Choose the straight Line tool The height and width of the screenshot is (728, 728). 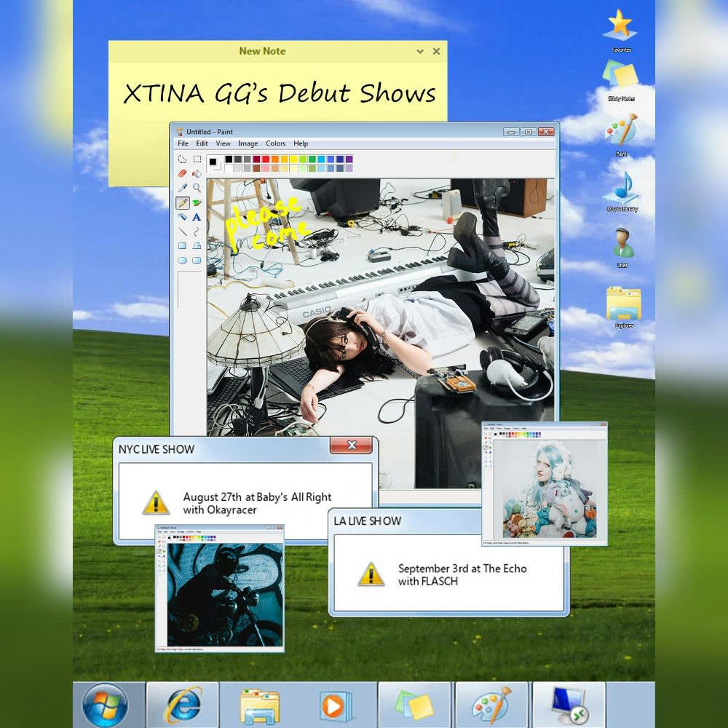[183, 232]
